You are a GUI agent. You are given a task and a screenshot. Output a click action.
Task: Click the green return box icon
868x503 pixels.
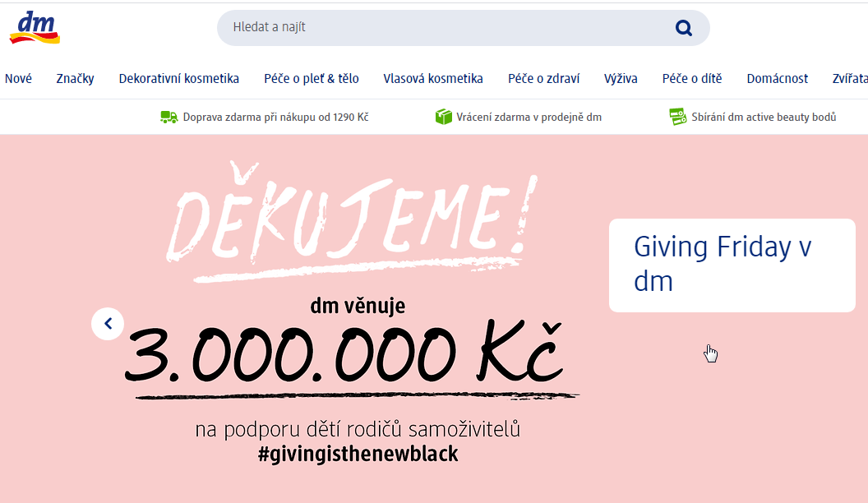[x=443, y=117]
